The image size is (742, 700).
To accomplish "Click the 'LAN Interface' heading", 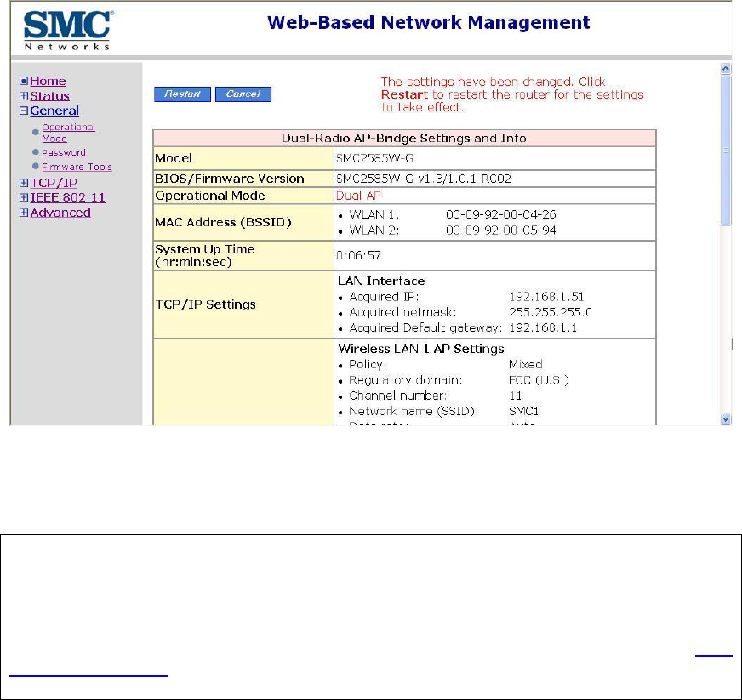I will click(x=381, y=281).
